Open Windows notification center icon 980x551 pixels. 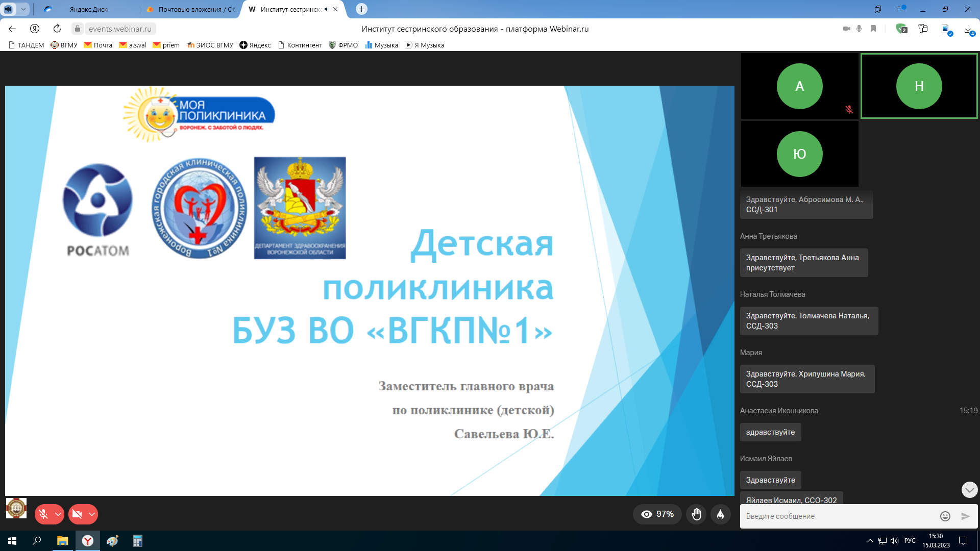963,541
